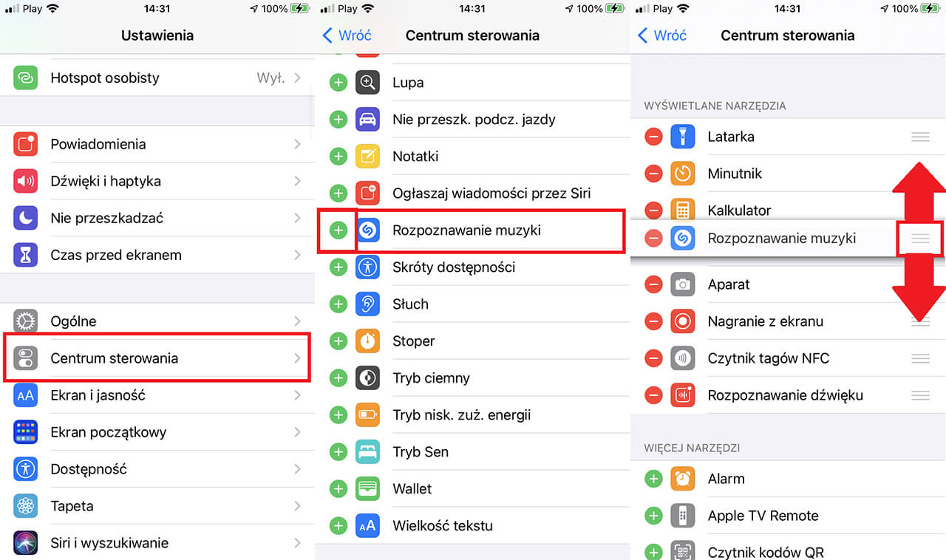Screen dimensions: 946x560
Task: Open Powiadomienia via its chevron arrow
Action: (x=297, y=144)
